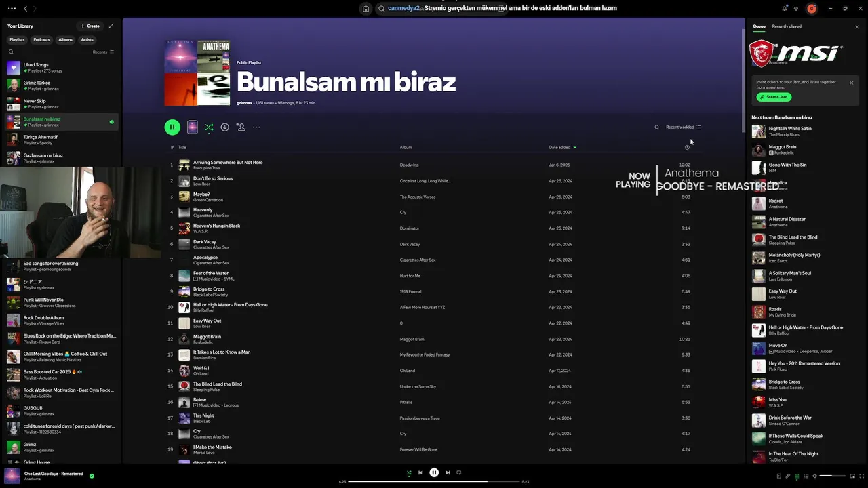This screenshot has width=868, height=488.
Task: Adjust the volume slider
Action: [833, 476]
